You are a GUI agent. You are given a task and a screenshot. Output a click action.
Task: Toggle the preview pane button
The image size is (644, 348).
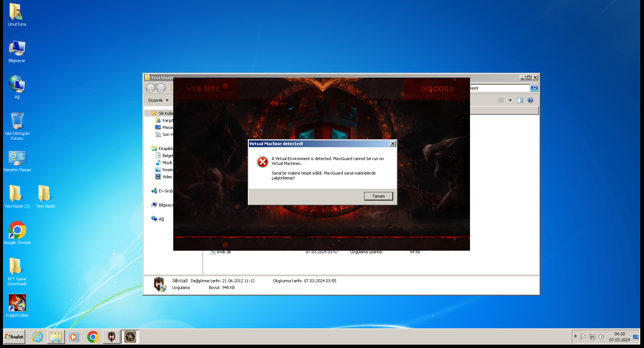point(520,100)
